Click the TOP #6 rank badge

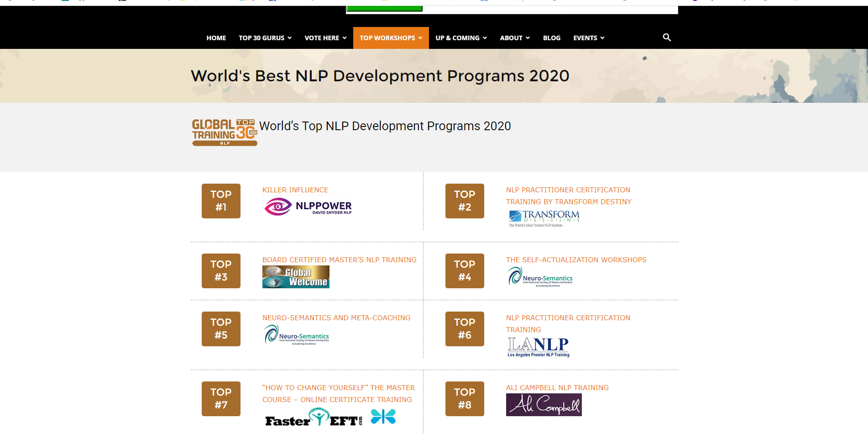465,329
